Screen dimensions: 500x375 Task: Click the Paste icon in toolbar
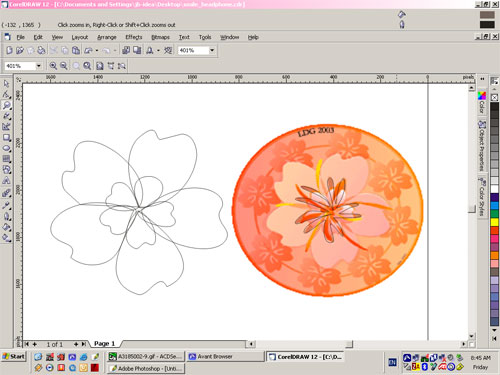tap(76, 50)
